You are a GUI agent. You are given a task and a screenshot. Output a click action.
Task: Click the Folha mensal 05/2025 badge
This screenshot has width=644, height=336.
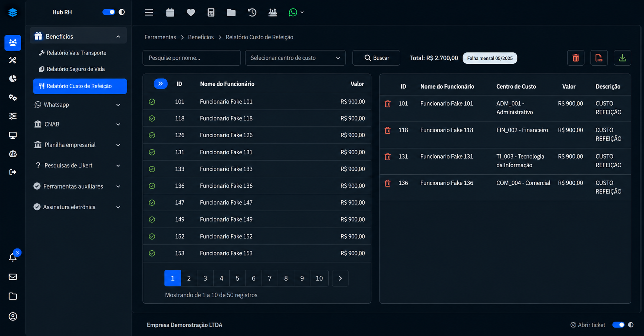click(490, 58)
